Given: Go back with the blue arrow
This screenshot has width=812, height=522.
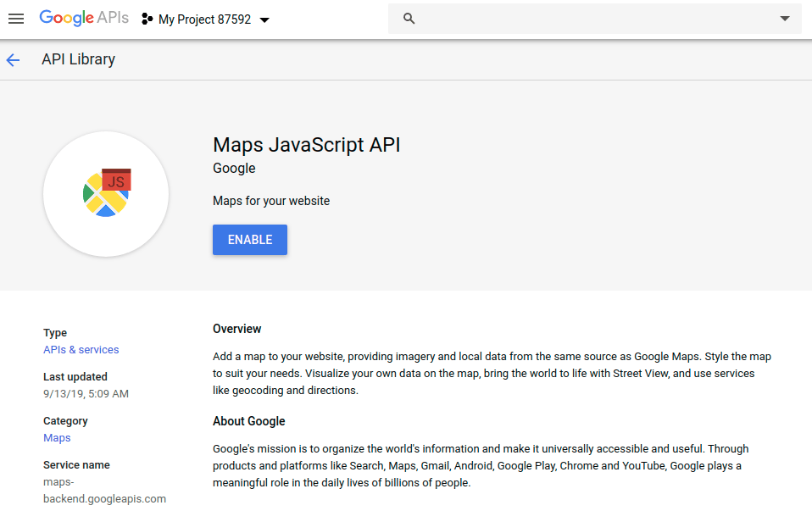Looking at the screenshot, I should [13, 60].
